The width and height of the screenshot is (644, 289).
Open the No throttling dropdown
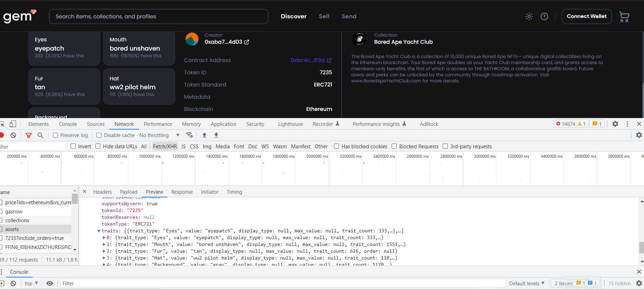tap(159, 135)
